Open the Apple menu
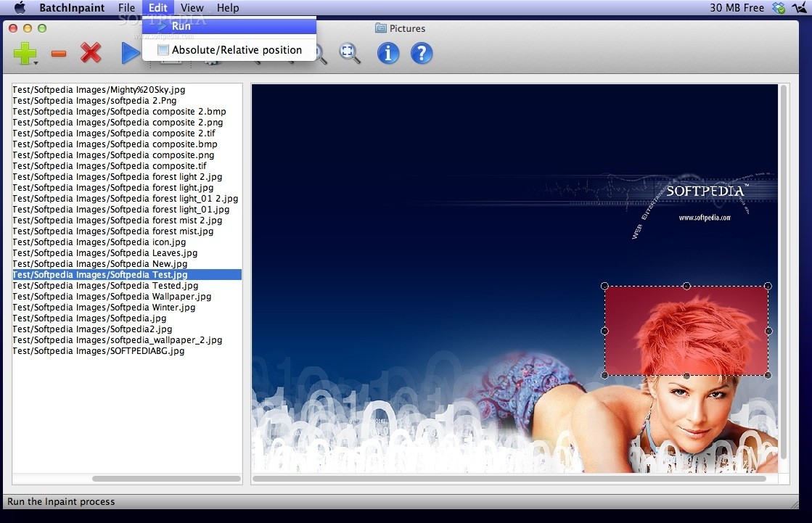The width and height of the screenshot is (812, 523). point(20,8)
